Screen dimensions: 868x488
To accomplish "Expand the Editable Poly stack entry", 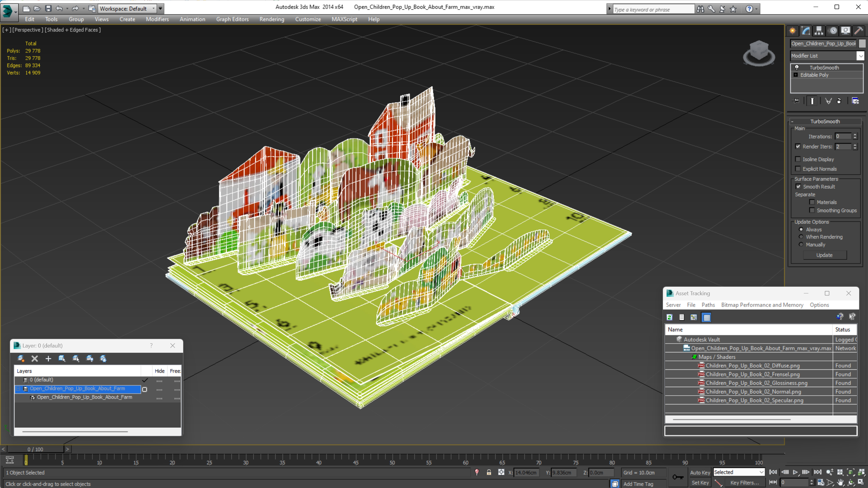I will click(796, 75).
